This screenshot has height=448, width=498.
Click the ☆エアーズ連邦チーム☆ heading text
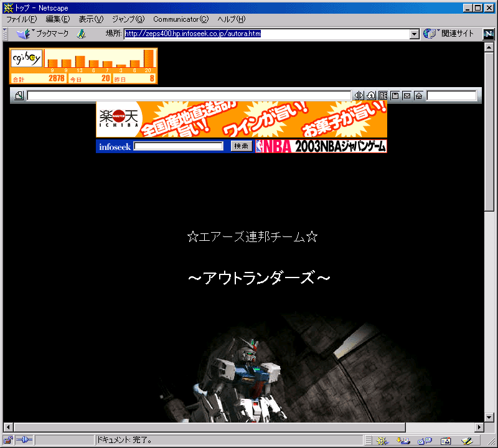click(252, 237)
